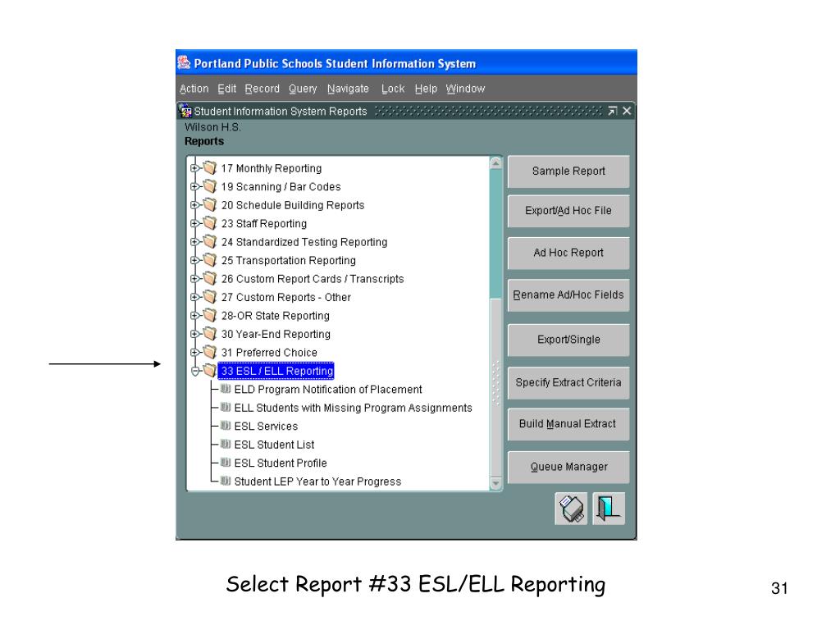Screen dimensions: 840x630
Task: Select the ESL Student List report
Action: [274, 445]
